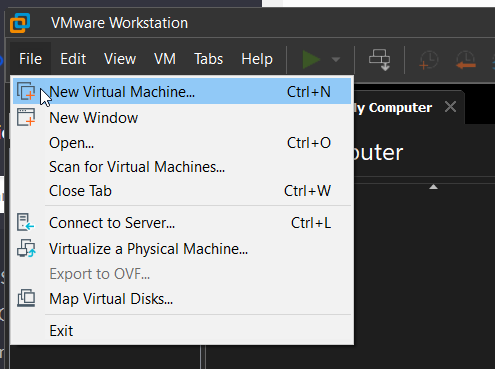Screen dimensions: 495x369
Task: Click the Revert to Snapshot icon
Action: [466, 60]
